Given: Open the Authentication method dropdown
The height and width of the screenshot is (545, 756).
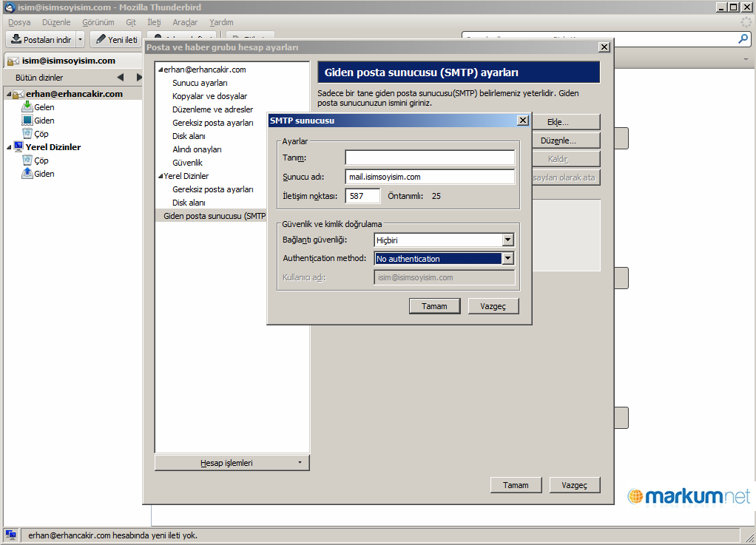Looking at the screenshot, I should (507, 259).
